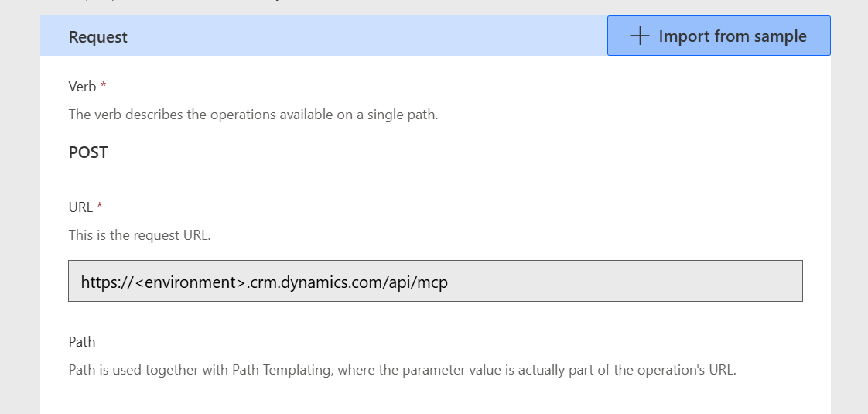Click the POST verb value

88,152
